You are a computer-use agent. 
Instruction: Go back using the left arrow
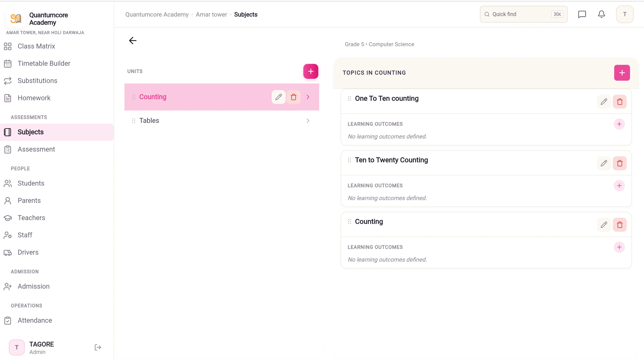pyautogui.click(x=133, y=41)
